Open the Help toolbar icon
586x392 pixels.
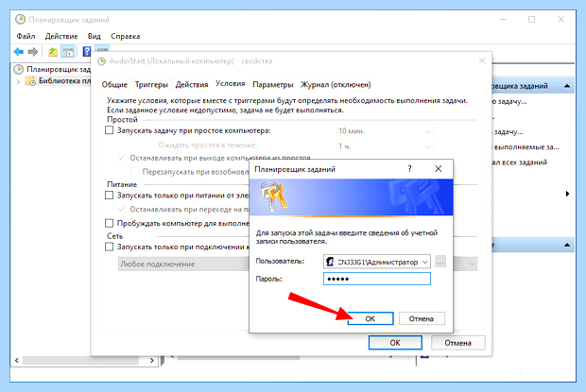click(87, 52)
